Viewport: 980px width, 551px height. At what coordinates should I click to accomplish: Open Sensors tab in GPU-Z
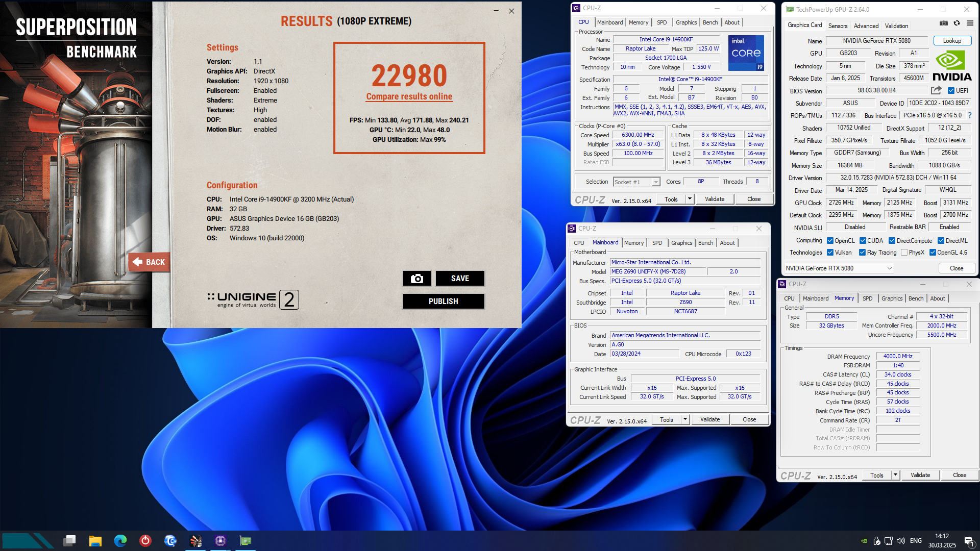pos(838,26)
